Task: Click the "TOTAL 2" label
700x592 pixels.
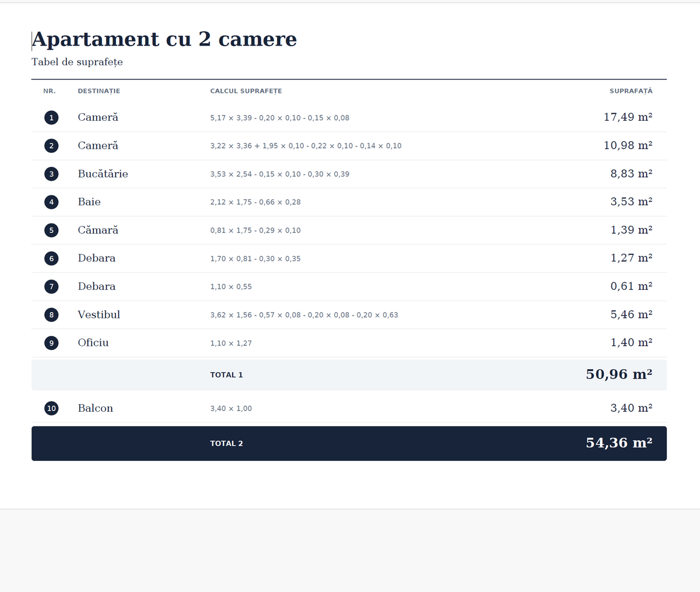Action: click(227, 443)
